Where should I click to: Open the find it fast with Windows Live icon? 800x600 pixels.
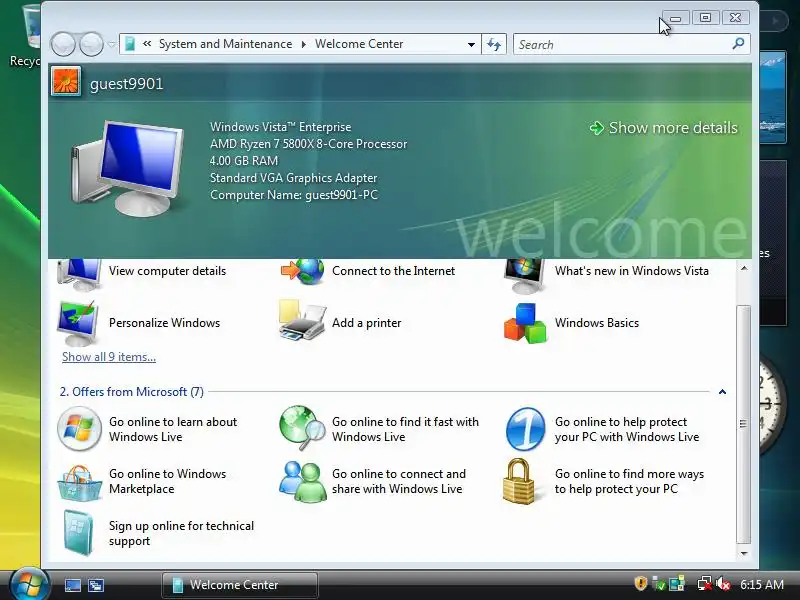coord(302,428)
